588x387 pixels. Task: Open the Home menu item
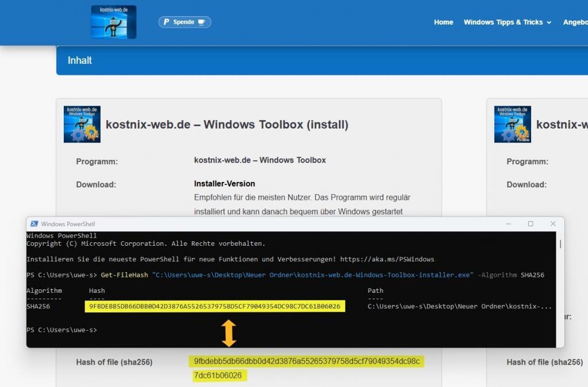[x=444, y=22]
